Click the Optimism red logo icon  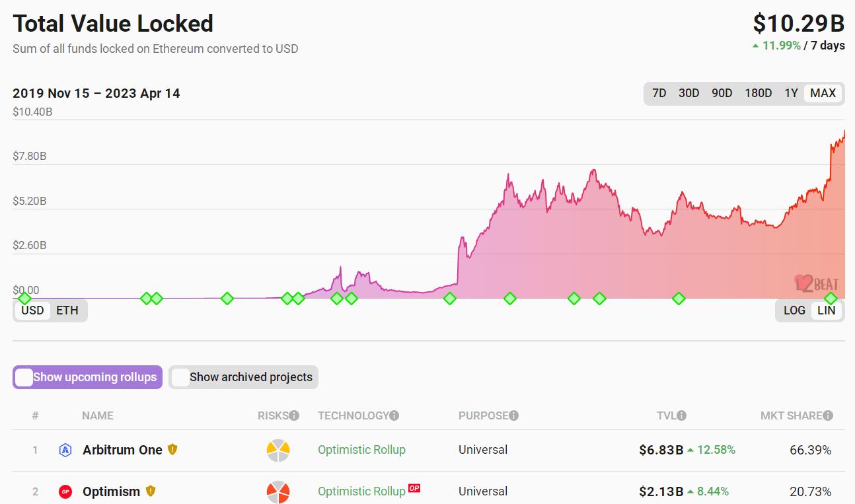tap(65, 491)
